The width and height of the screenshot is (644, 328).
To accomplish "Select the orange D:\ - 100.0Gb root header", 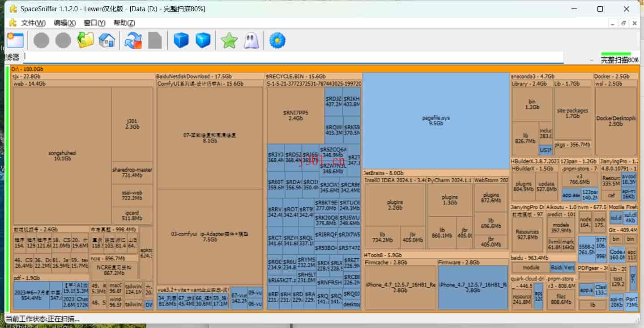I will click(x=325, y=69).
